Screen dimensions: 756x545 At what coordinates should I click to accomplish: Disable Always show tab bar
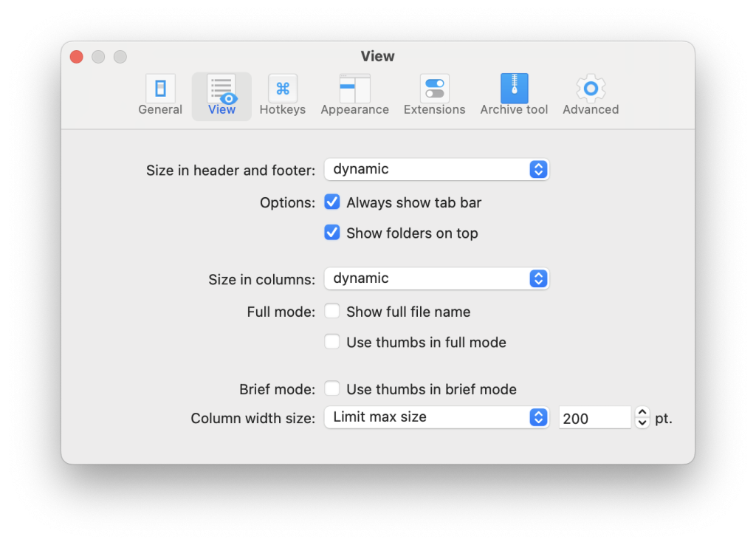[x=331, y=202]
